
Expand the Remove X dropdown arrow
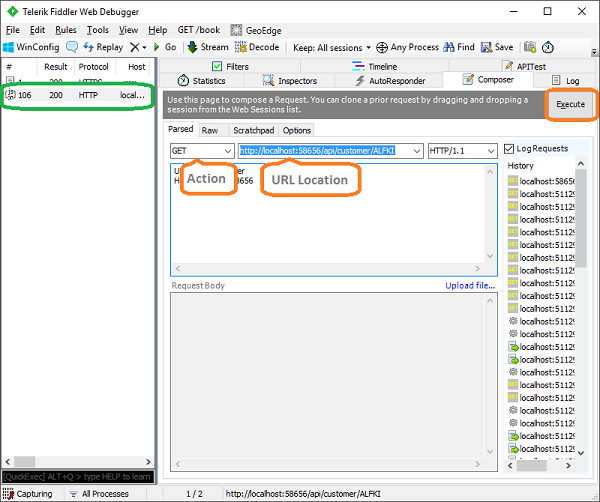click(x=144, y=48)
